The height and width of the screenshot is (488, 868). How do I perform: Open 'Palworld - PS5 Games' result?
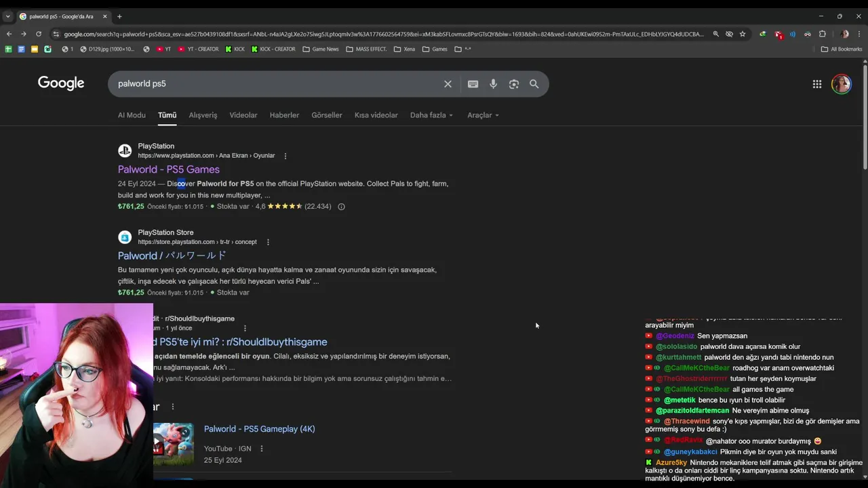point(169,169)
